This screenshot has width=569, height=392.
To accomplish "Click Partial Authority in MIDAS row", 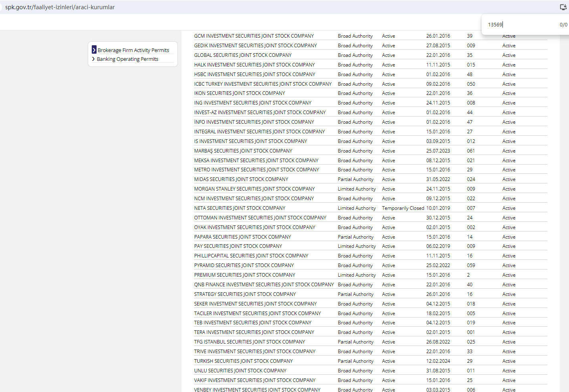I will [x=355, y=179].
